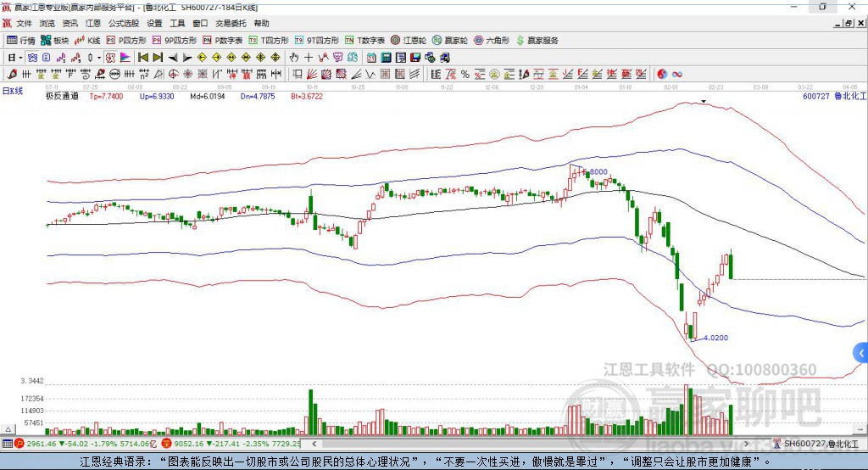Toggle the butterfly-shaped chart overlay icon
868x470 pixels.
click(32, 58)
